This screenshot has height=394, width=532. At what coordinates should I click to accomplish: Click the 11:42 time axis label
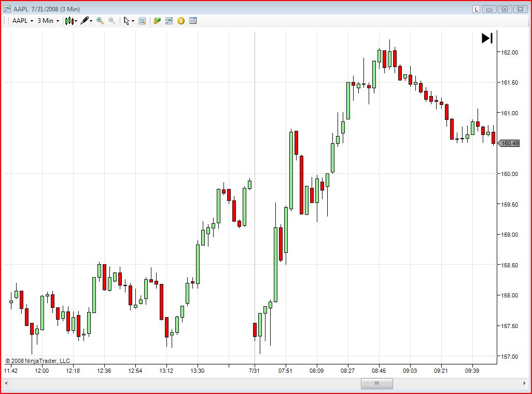tap(11, 371)
